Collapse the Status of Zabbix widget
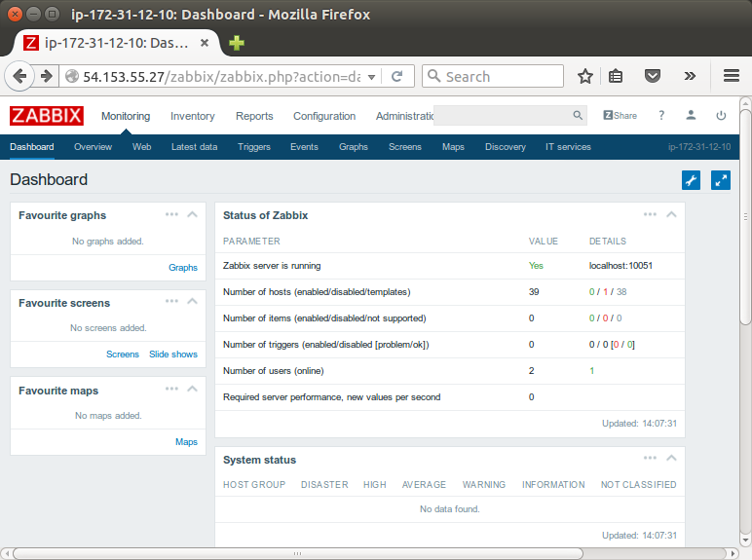 (671, 214)
